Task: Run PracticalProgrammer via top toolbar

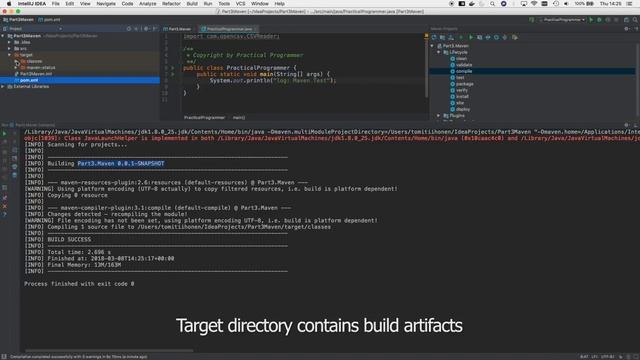Action: coord(591,20)
